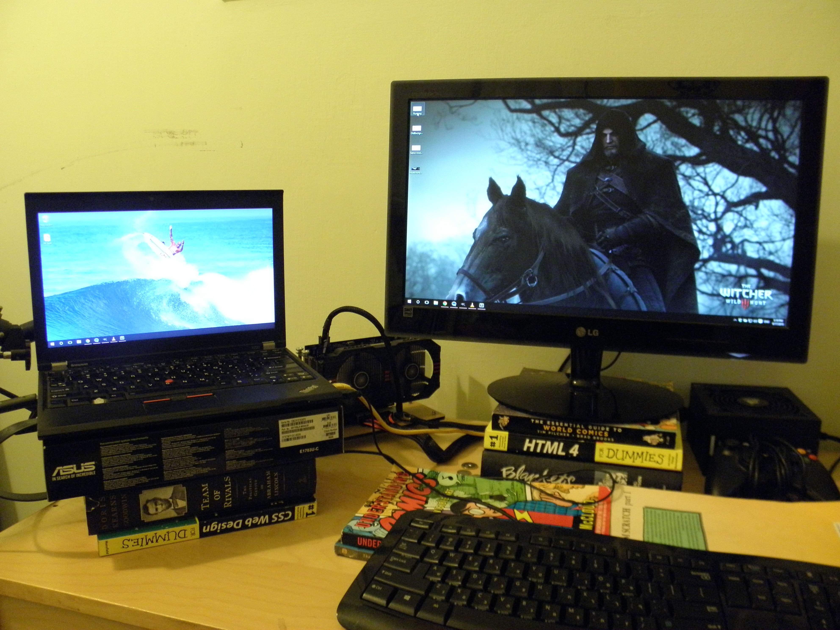Open File Explorer on laptop taskbar

point(79,342)
